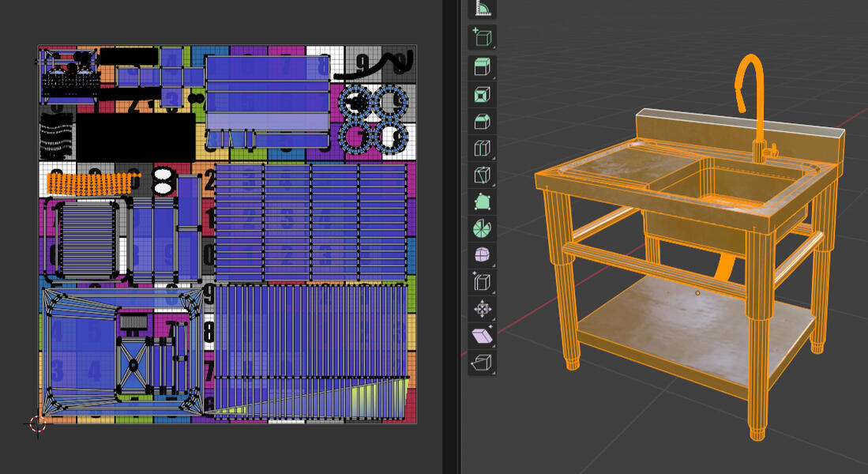The image size is (868, 474).
Task: Click the 2D cursor in UV editor
Action: [38, 423]
